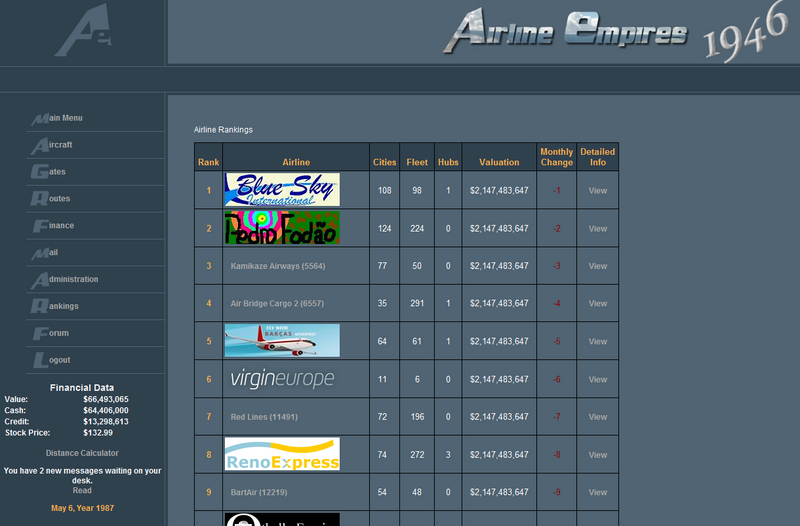Click the Airline Rankings heading
800x526 pixels.
point(223,130)
